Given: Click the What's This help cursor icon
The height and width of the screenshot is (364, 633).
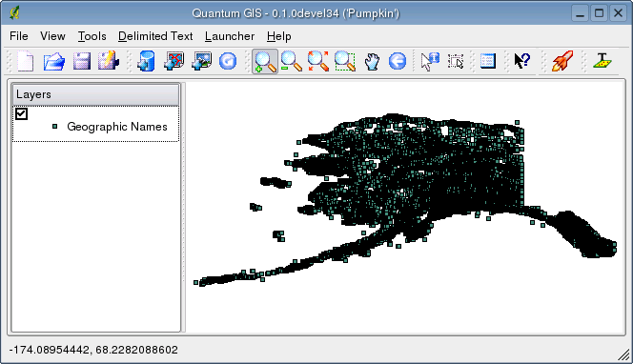Looking at the screenshot, I should coord(521,61).
